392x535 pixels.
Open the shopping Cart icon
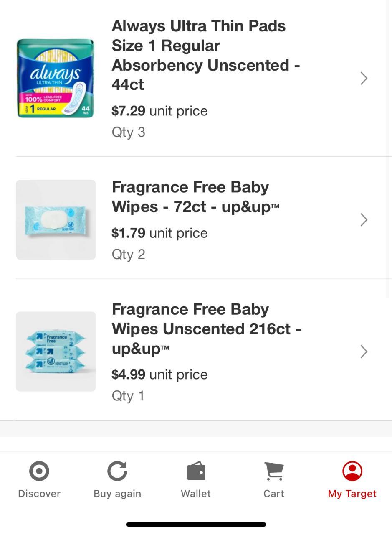click(x=274, y=471)
